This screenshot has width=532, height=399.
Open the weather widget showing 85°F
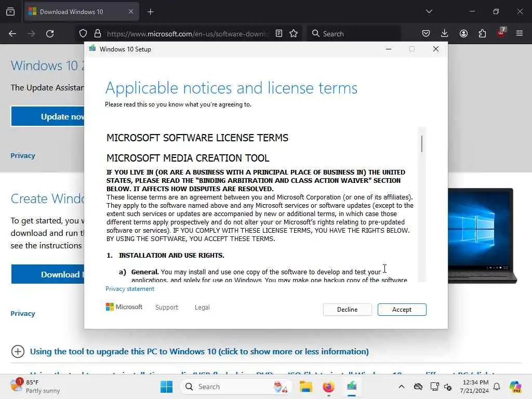click(x=35, y=387)
